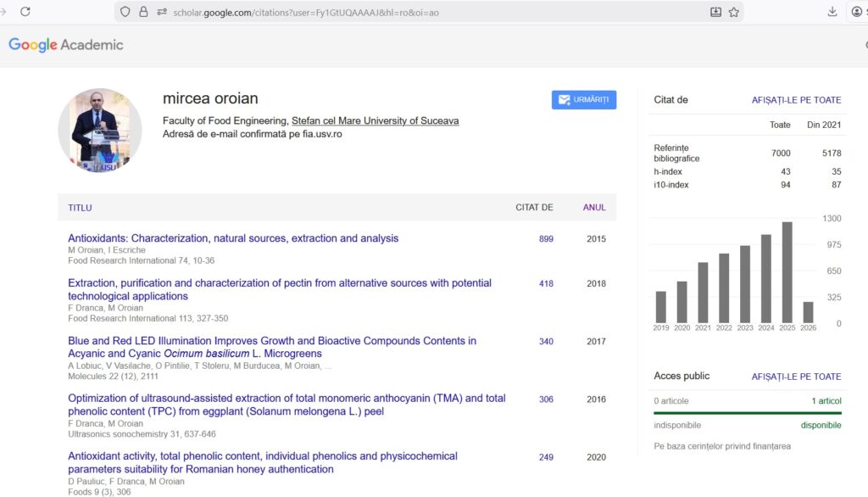Sort by the TITLU column header

click(x=80, y=208)
